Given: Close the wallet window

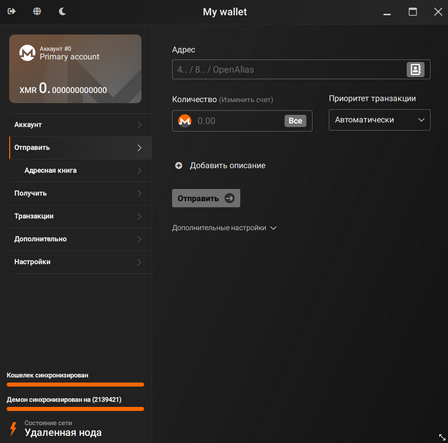Looking at the screenshot, I should tap(438, 12).
